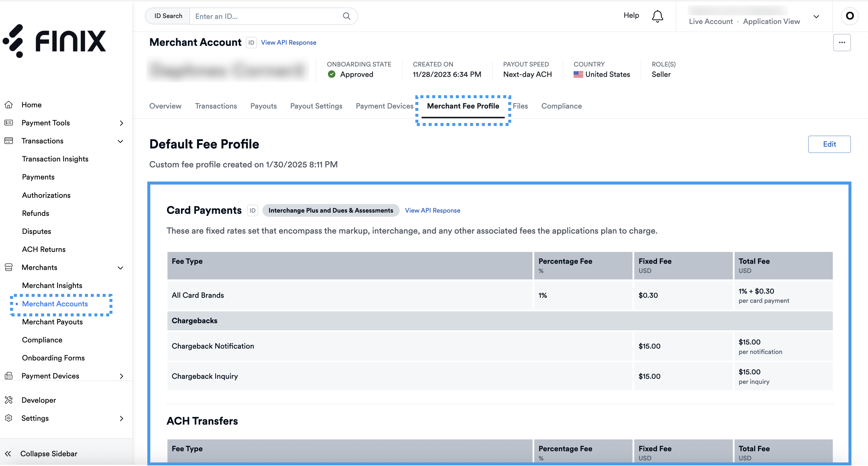Switch to the Merchant Fee Profile tab
Screen dimensions: 868x466
(x=463, y=106)
